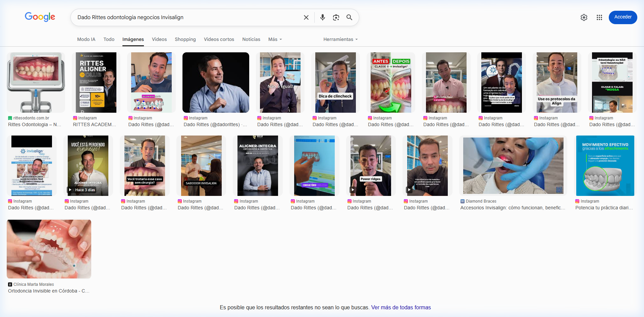Clear the search box text

pos(306,17)
